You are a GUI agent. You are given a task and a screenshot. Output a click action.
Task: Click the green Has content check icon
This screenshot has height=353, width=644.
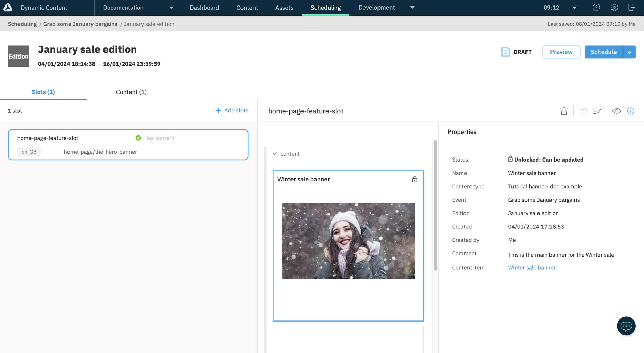click(138, 138)
